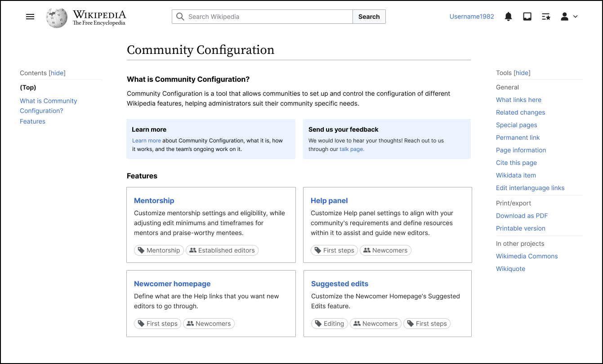This screenshot has width=603, height=364.
Task: Select Cite this page
Action: point(516,163)
